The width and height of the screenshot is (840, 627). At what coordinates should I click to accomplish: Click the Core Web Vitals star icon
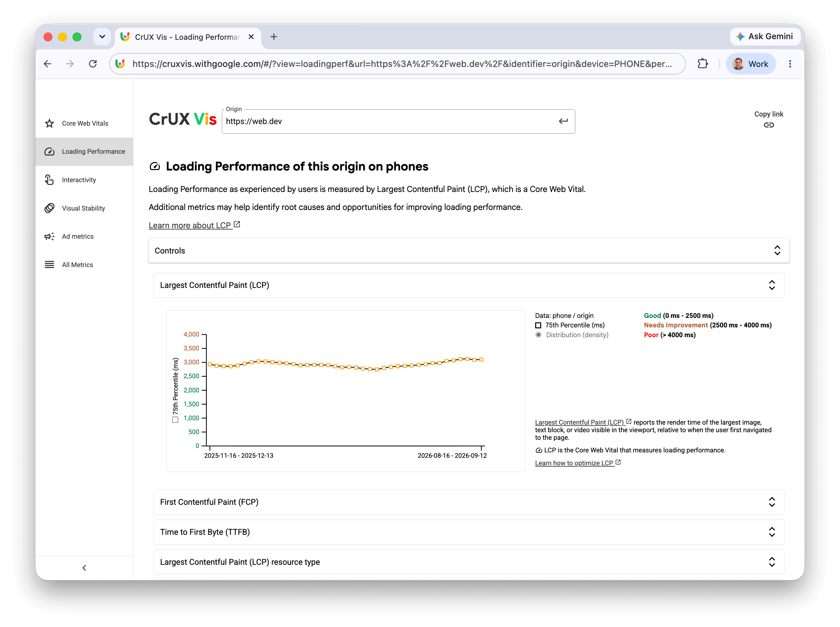(49, 123)
